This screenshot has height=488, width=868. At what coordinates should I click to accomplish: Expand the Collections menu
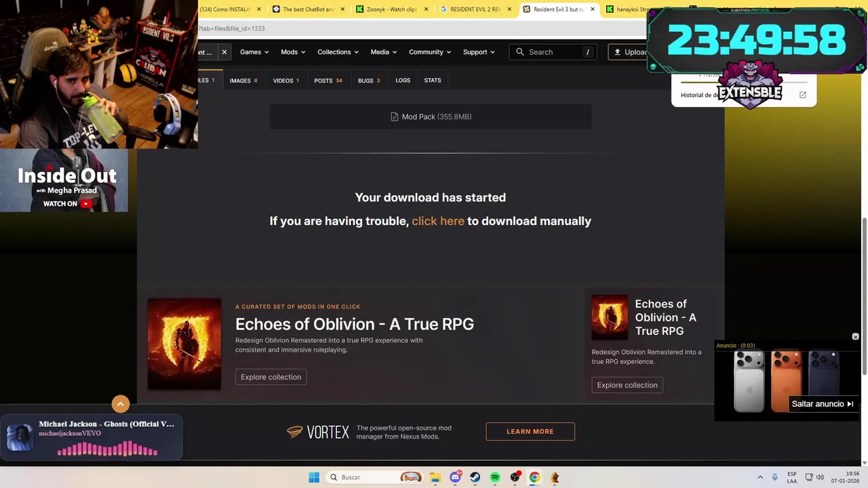338,52
